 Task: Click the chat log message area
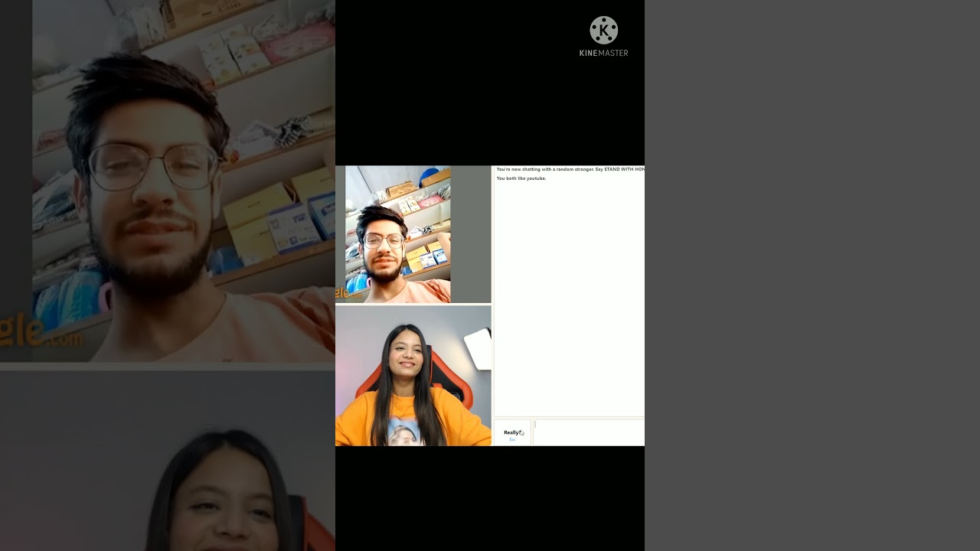[570, 291]
